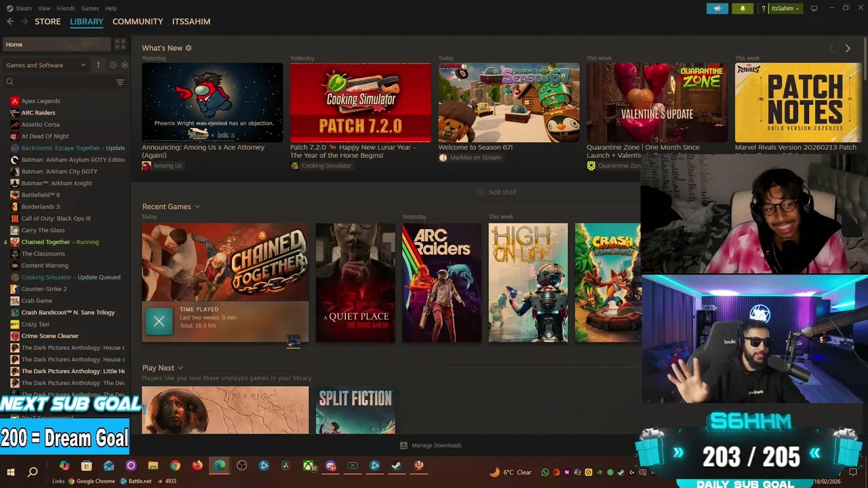Show previous What's New items arrow
This screenshot has width=868, height=488.
pyautogui.click(x=831, y=48)
